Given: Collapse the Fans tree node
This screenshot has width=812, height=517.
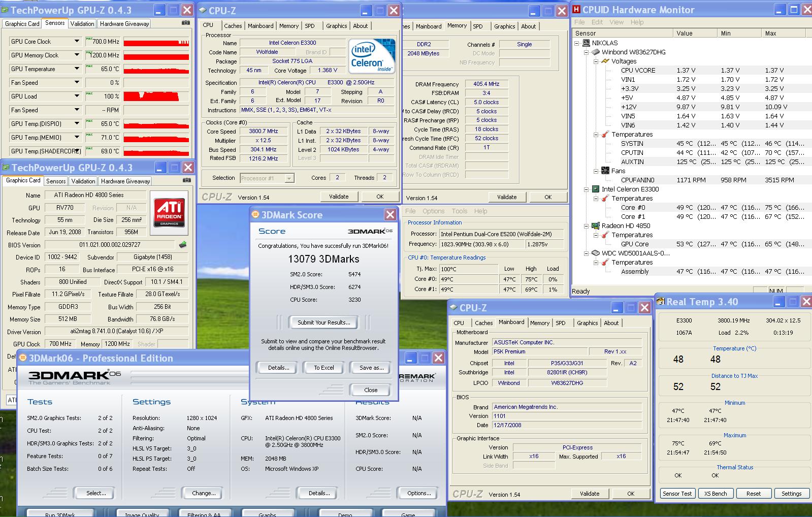Looking at the screenshot, I should (596, 171).
